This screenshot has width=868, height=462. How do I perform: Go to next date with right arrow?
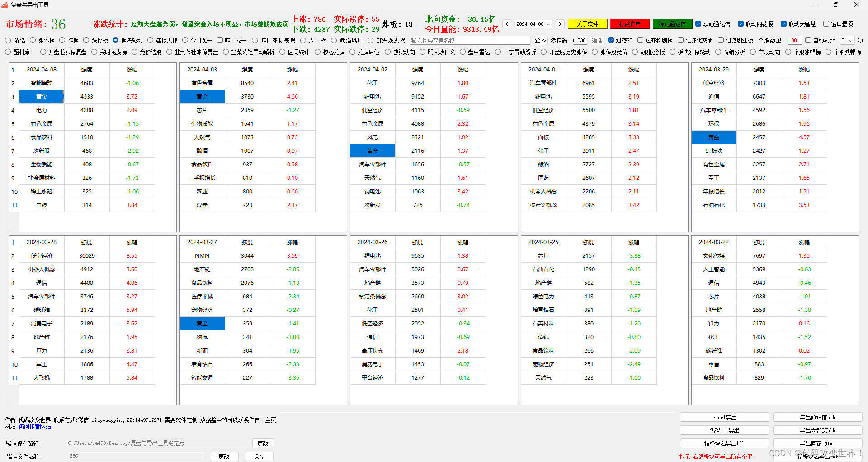(x=560, y=24)
